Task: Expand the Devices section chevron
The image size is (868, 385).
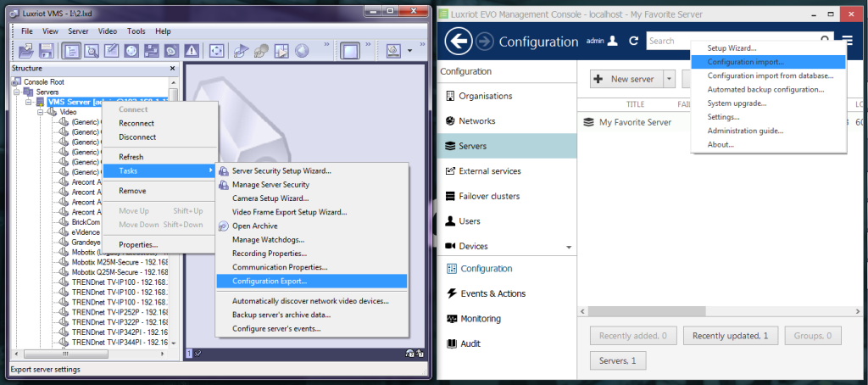Action: pos(569,247)
